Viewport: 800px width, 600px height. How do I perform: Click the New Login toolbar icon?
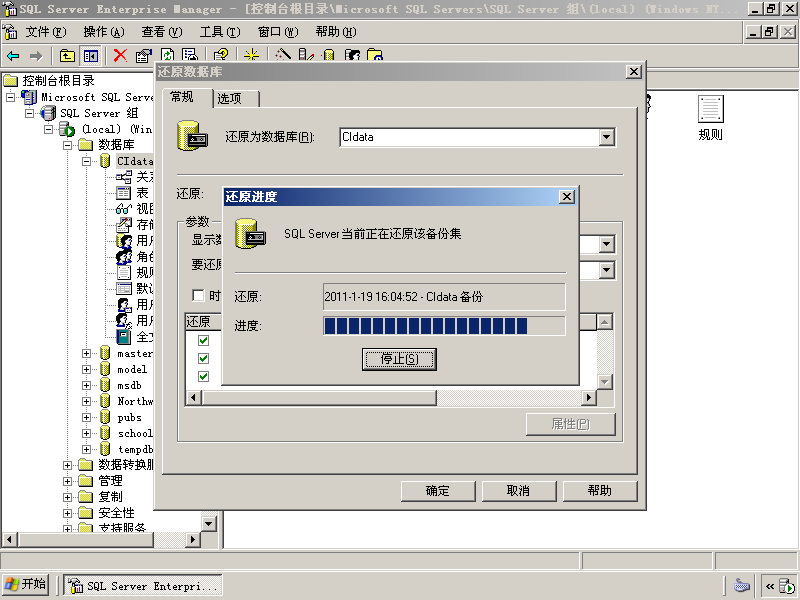pyautogui.click(x=352, y=55)
